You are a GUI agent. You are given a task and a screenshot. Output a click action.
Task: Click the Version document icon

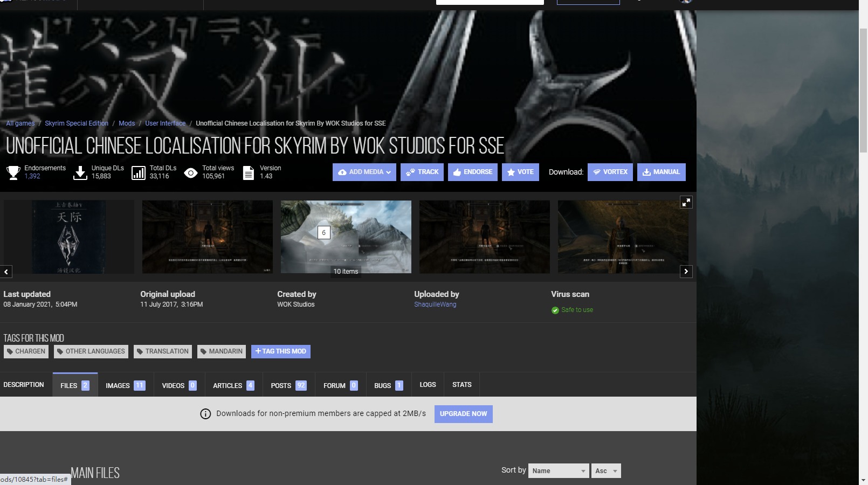click(249, 172)
